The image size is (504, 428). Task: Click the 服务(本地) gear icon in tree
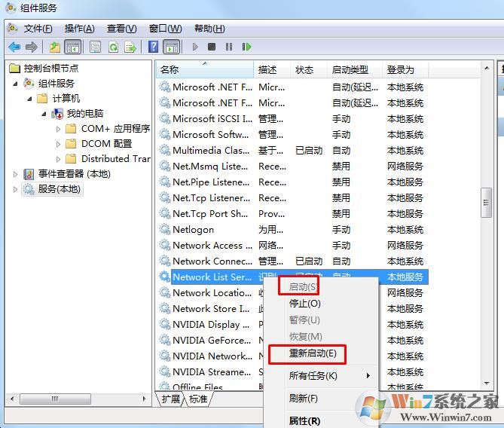tap(29, 189)
